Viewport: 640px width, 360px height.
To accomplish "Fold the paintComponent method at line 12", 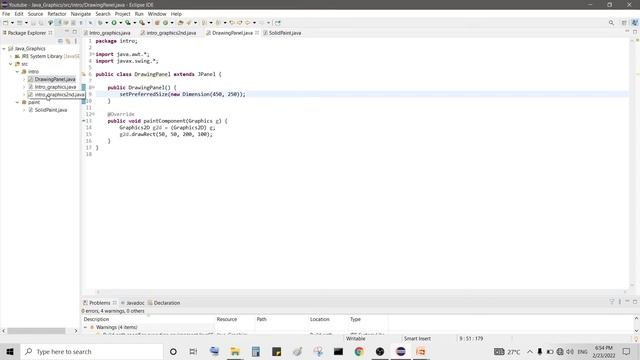I will [x=93, y=114].
